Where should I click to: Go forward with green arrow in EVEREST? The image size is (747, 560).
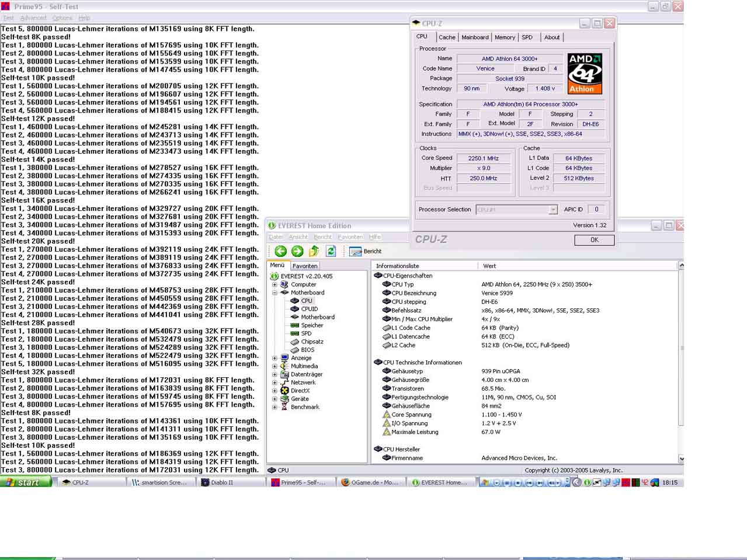click(x=297, y=251)
